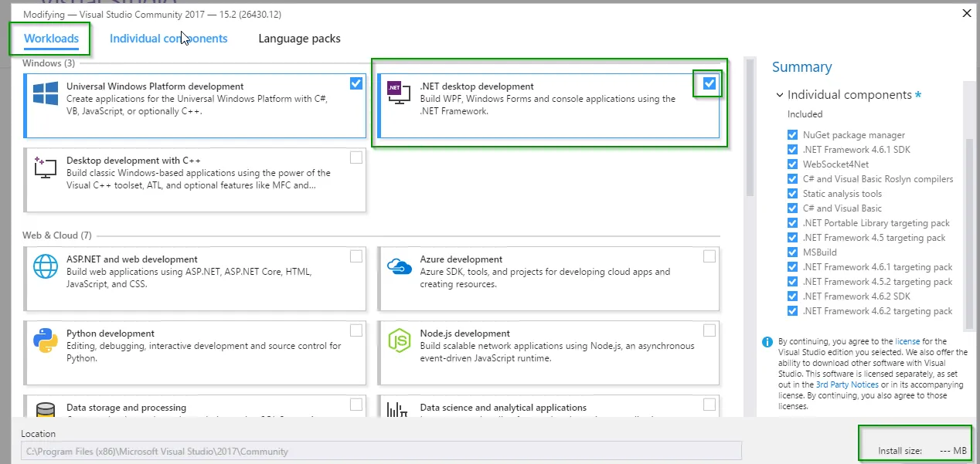
Task: Collapse the Individual components section
Action: pos(779,95)
